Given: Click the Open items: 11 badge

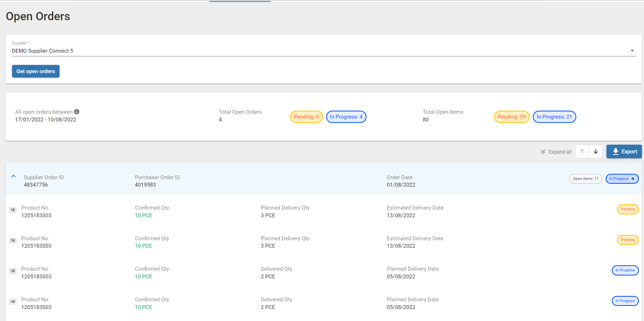Looking at the screenshot, I should point(585,179).
